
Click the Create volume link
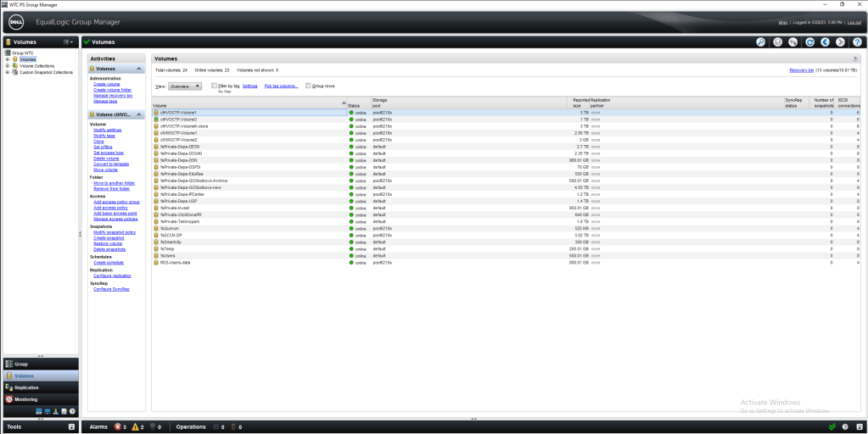(x=107, y=84)
